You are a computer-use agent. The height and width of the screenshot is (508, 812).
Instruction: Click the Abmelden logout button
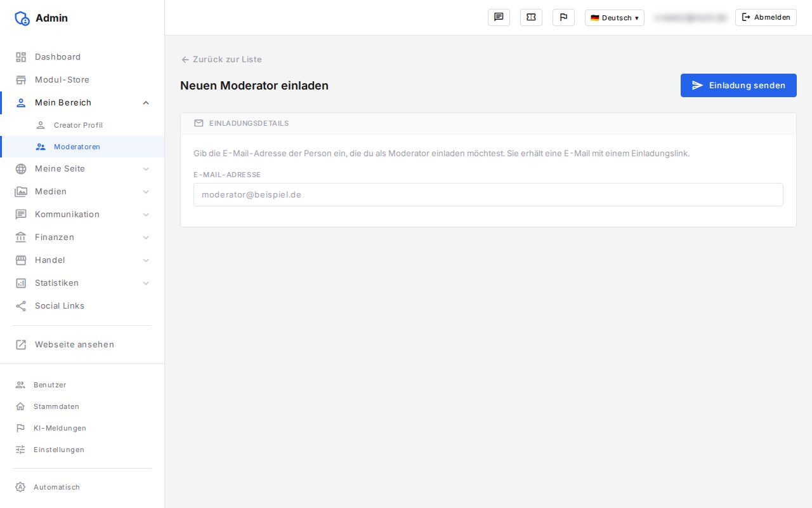pos(766,17)
